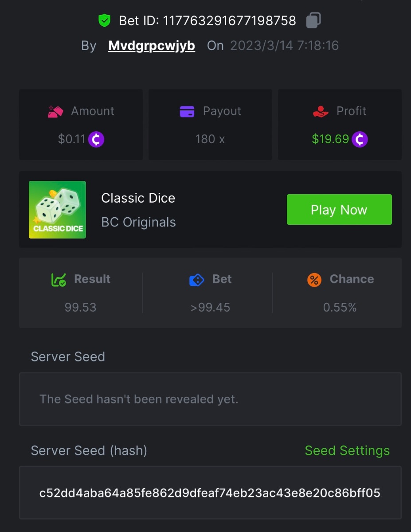Click the blue Bet dice icon
Viewport: 411px width, 532px height.
[x=196, y=280]
